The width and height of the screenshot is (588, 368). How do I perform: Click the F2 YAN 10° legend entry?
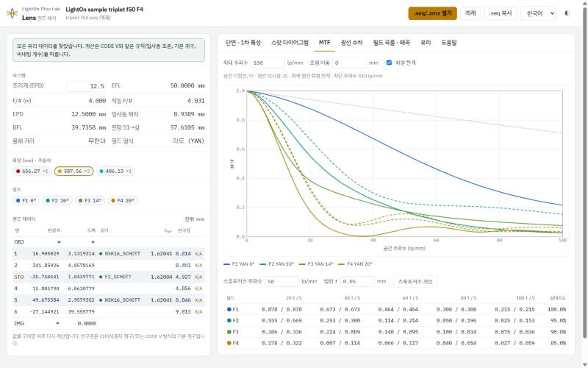click(277, 264)
